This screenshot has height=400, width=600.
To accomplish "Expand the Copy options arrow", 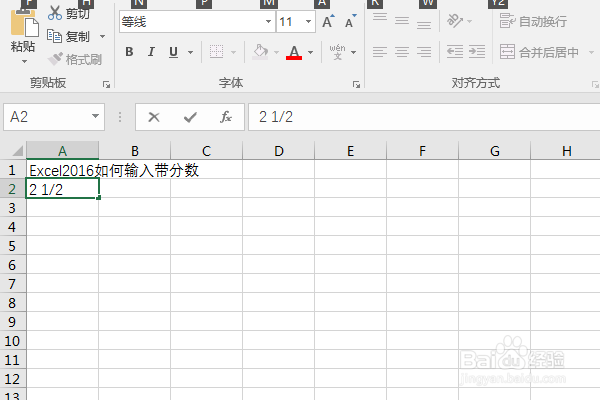I will pos(103,37).
